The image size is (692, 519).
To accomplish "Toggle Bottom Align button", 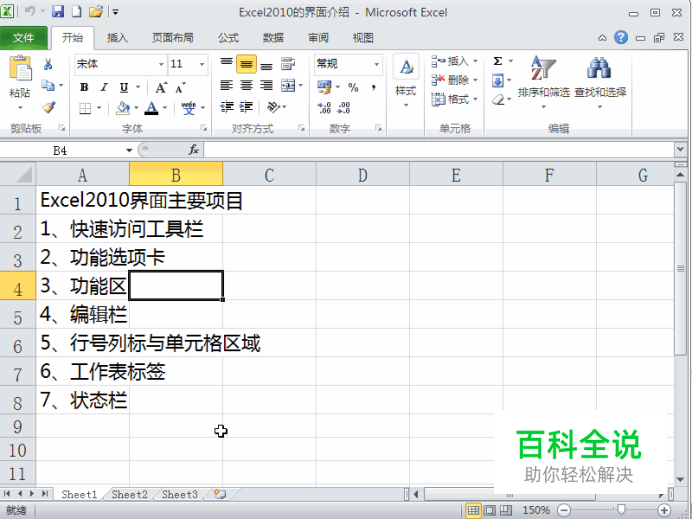I will [x=266, y=65].
